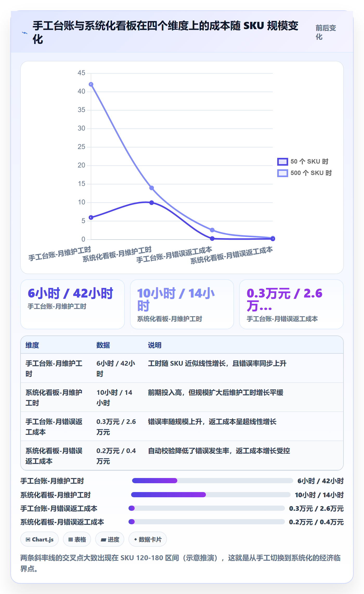Click the 说明 column header
This screenshot has height=594, width=364.
click(155, 345)
